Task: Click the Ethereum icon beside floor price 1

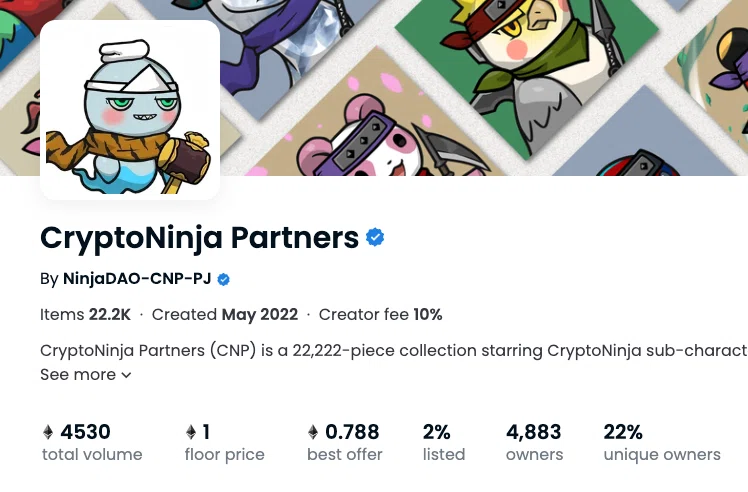Action: [191, 432]
